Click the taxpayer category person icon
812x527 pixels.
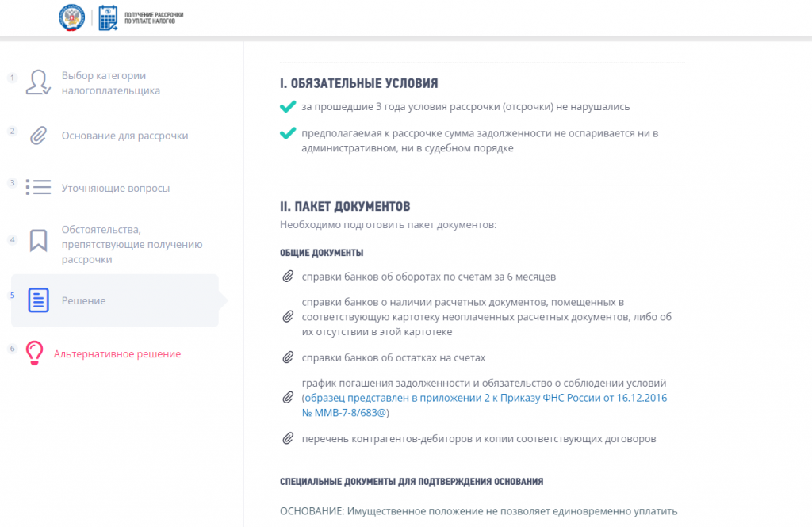(37, 82)
